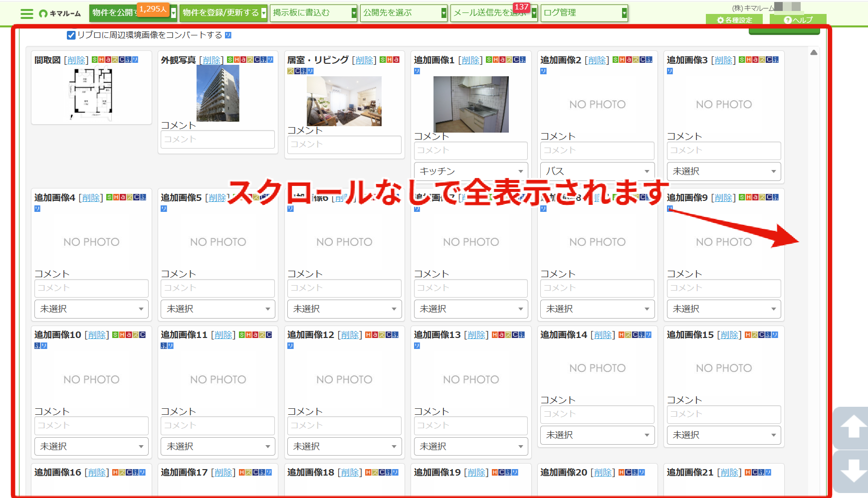Click the 居室・リビング room photo thumbnail
868x498 pixels.
(x=344, y=101)
